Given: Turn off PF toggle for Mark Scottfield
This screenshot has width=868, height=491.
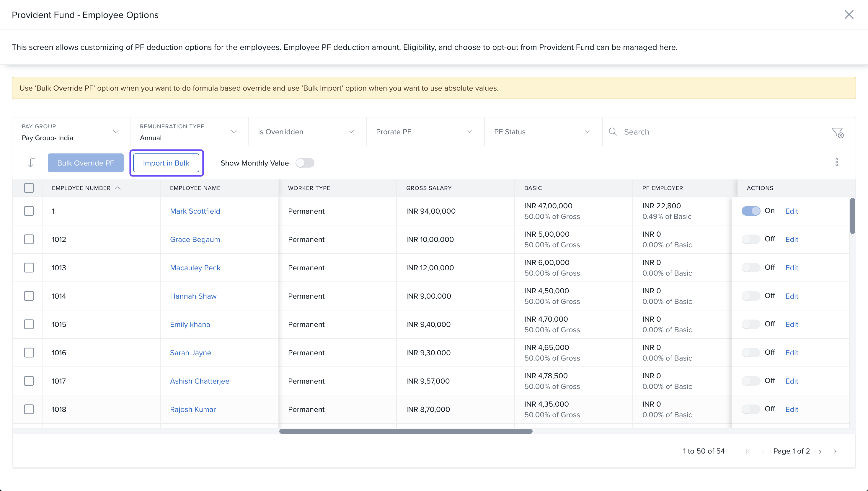Looking at the screenshot, I should 750,211.
